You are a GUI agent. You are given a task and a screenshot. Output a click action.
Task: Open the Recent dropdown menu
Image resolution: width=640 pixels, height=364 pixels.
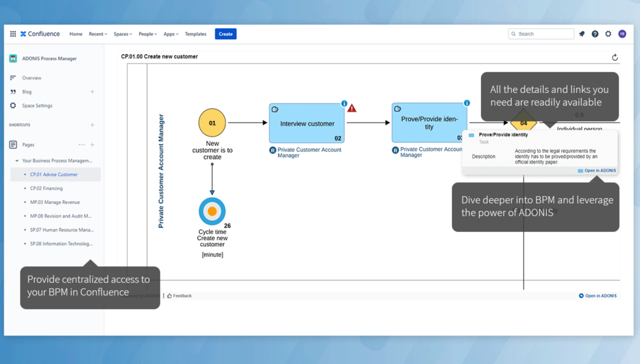click(98, 34)
